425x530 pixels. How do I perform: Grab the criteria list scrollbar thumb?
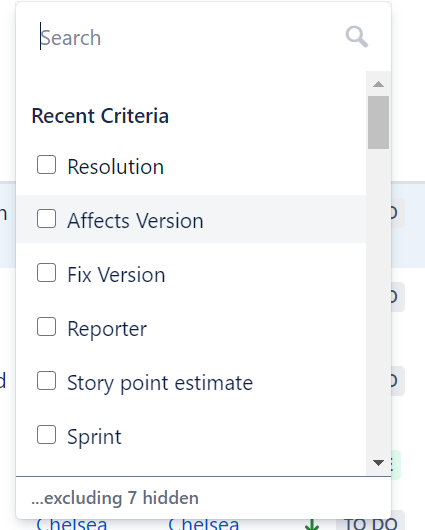[x=378, y=122]
